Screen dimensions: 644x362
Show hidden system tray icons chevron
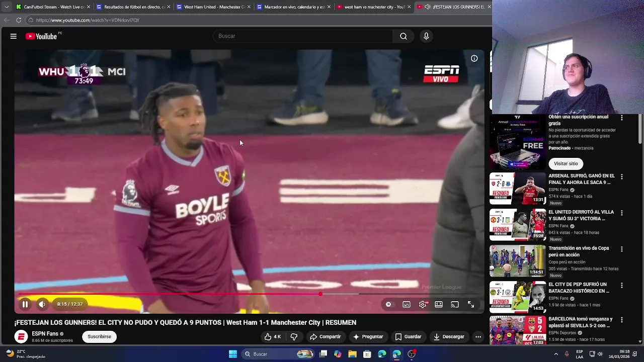556,354
